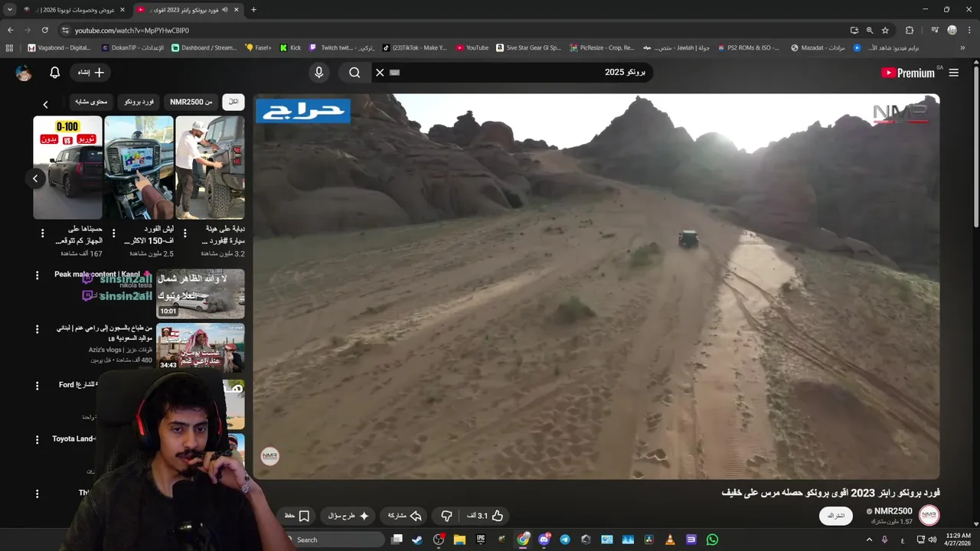Go back in browser history

click(10, 30)
